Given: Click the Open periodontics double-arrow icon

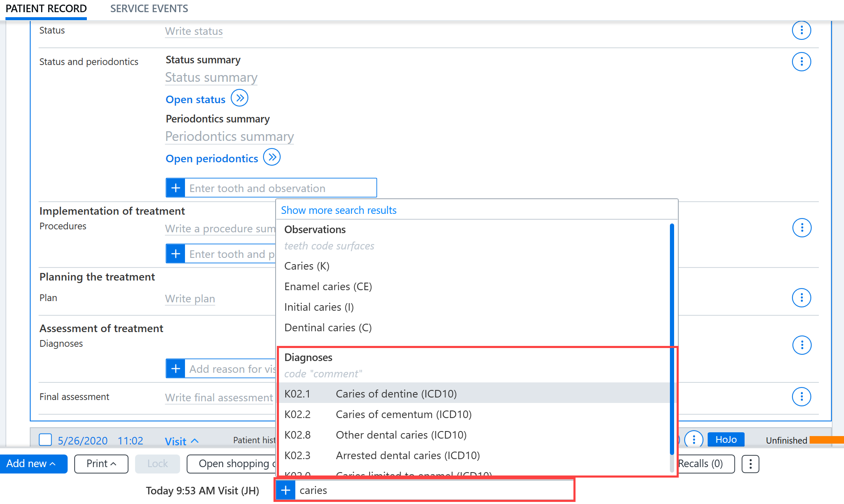Looking at the screenshot, I should point(272,157).
